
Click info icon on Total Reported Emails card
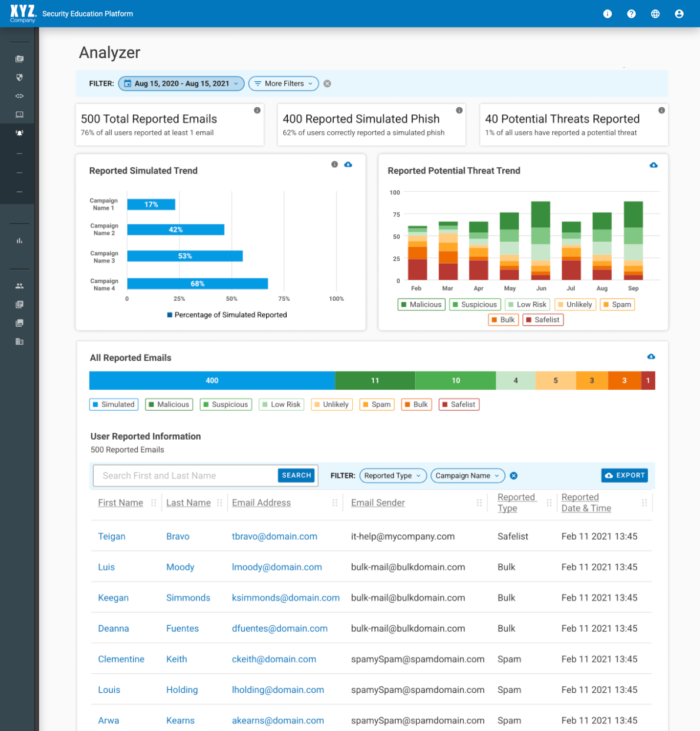(x=257, y=111)
